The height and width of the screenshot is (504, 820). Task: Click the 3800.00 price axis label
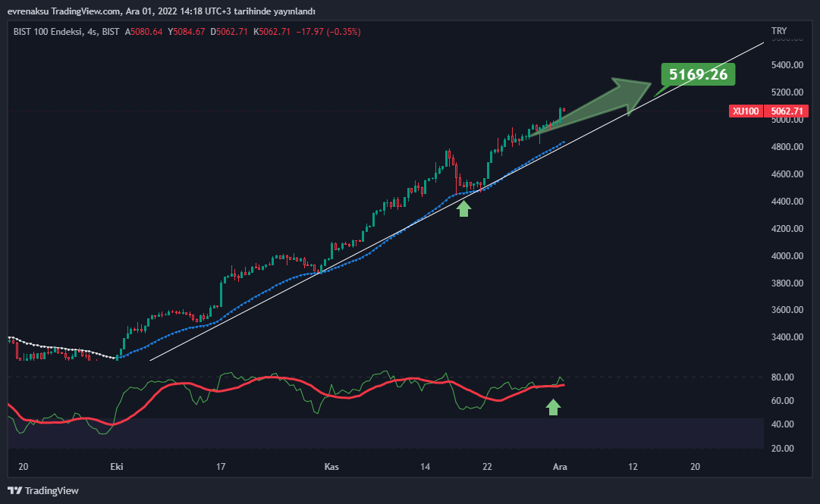pyautogui.click(x=787, y=283)
